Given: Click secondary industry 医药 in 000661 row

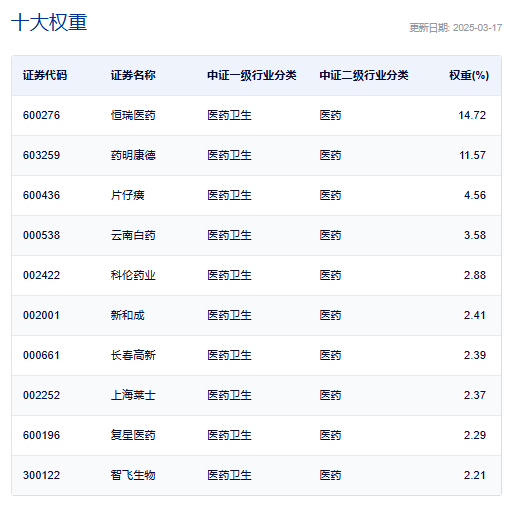Looking at the screenshot, I should tap(330, 355).
